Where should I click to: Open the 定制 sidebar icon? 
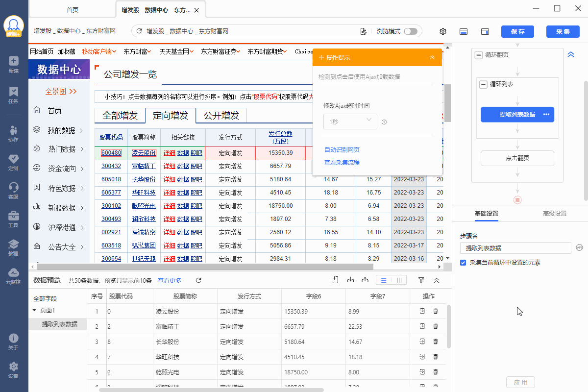pos(14,162)
